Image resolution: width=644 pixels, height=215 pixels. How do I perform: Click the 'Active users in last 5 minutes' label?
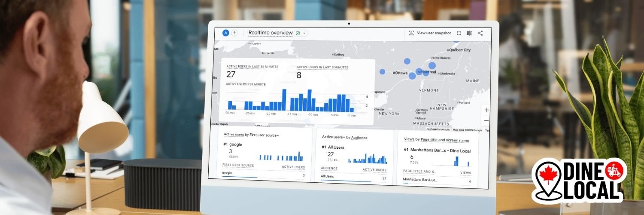322,67
